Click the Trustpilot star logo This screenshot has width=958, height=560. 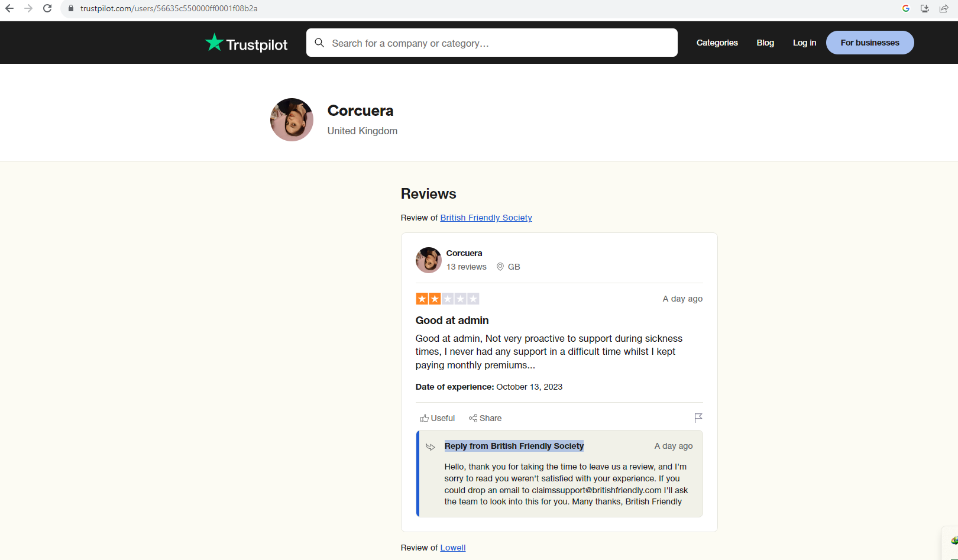coord(214,43)
